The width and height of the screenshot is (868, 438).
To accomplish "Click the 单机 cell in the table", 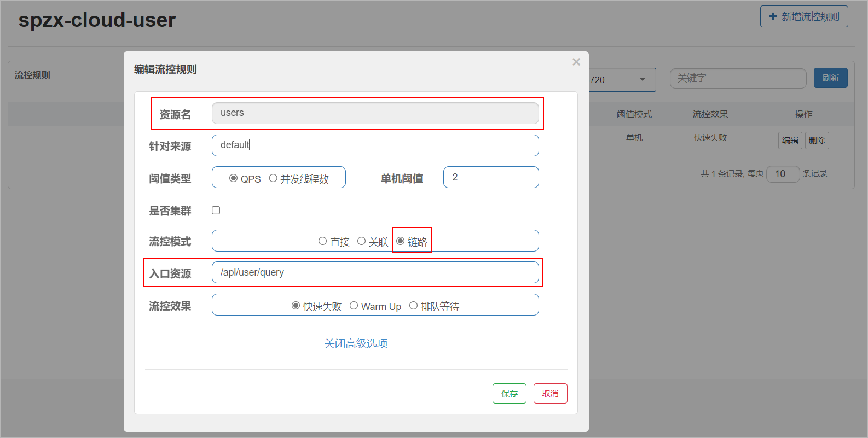I will pyautogui.click(x=634, y=138).
